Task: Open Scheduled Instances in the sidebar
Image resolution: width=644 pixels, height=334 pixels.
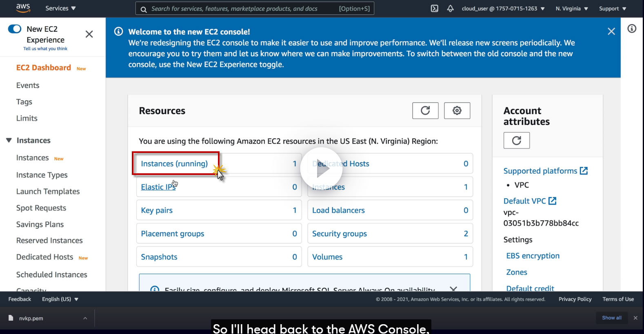Action: pyautogui.click(x=52, y=274)
